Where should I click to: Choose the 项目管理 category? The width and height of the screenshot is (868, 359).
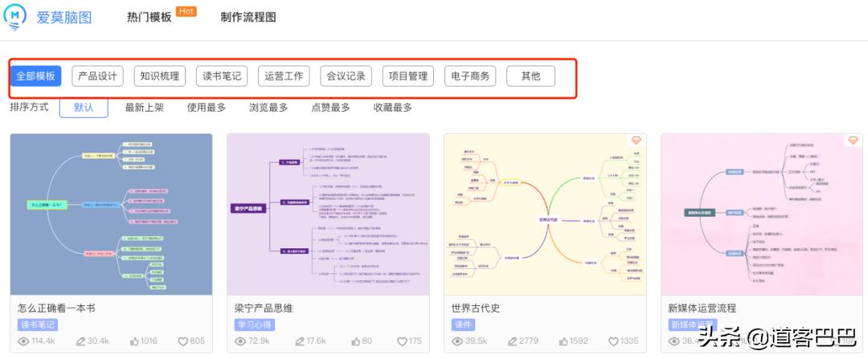408,76
